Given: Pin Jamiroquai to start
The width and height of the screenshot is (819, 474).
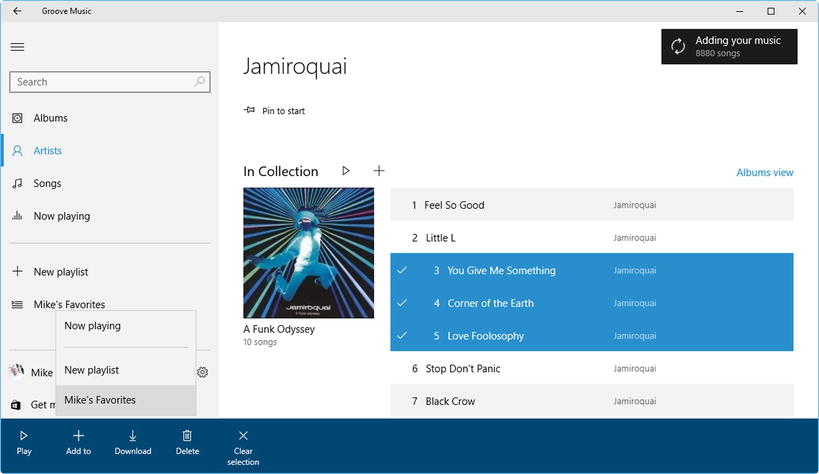Looking at the screenshot, I should pyautogui.click(x=274, y=111).
